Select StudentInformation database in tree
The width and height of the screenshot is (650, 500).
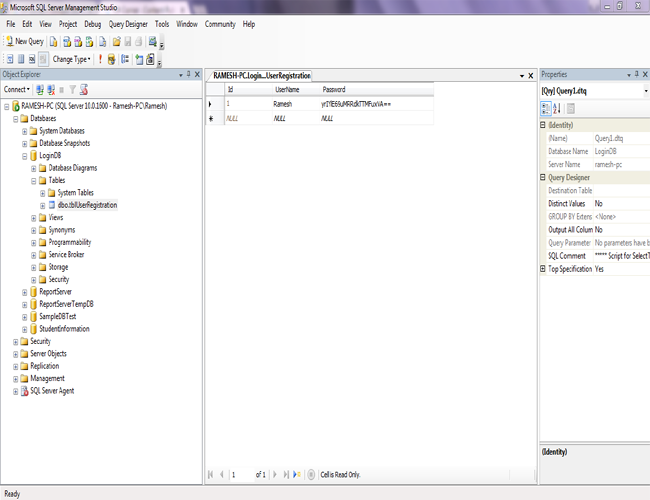coord(64,329)
